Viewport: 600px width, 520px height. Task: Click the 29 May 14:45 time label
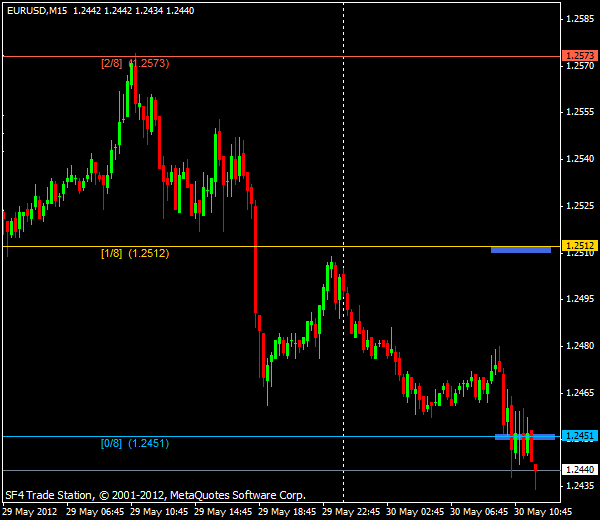[x=223, y=512]
